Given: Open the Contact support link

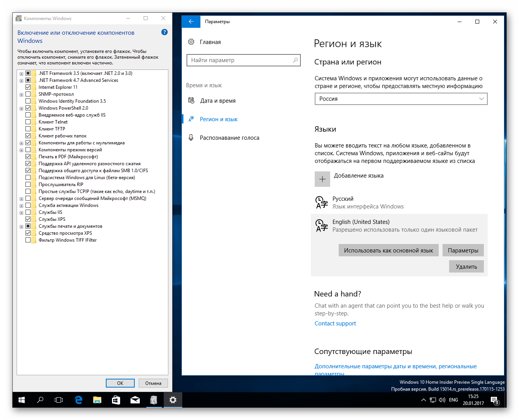Looking at the screenshot, I should [335, 323].
